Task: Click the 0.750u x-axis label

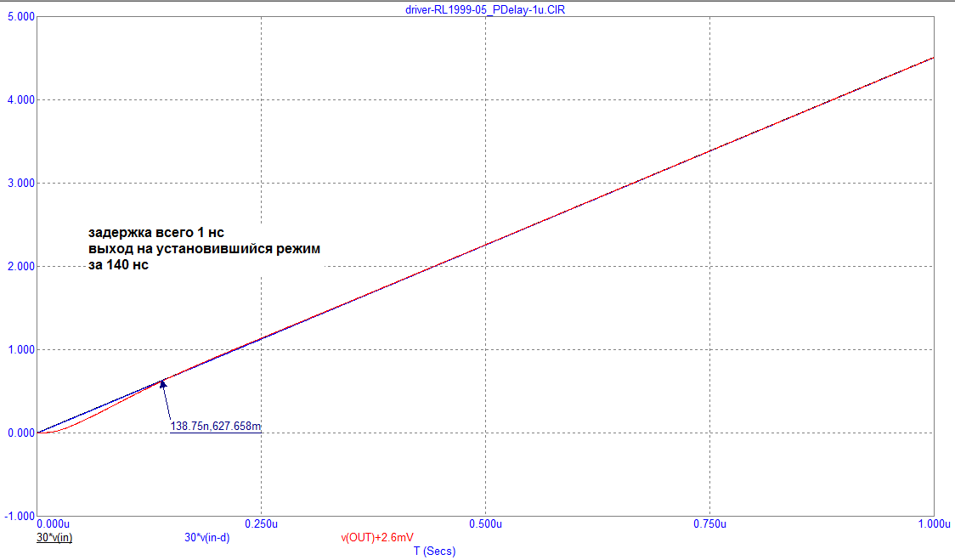Action: (x=709, y=524)
